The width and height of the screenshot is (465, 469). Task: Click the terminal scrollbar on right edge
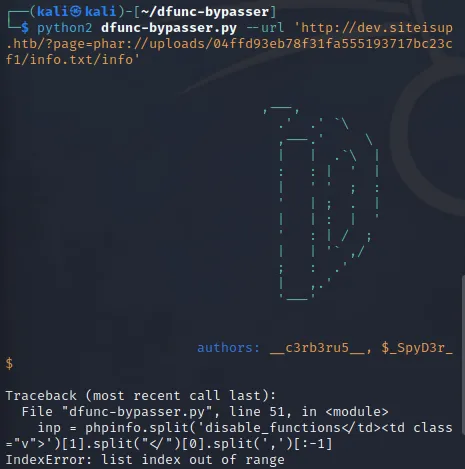[x=463, y=353]
